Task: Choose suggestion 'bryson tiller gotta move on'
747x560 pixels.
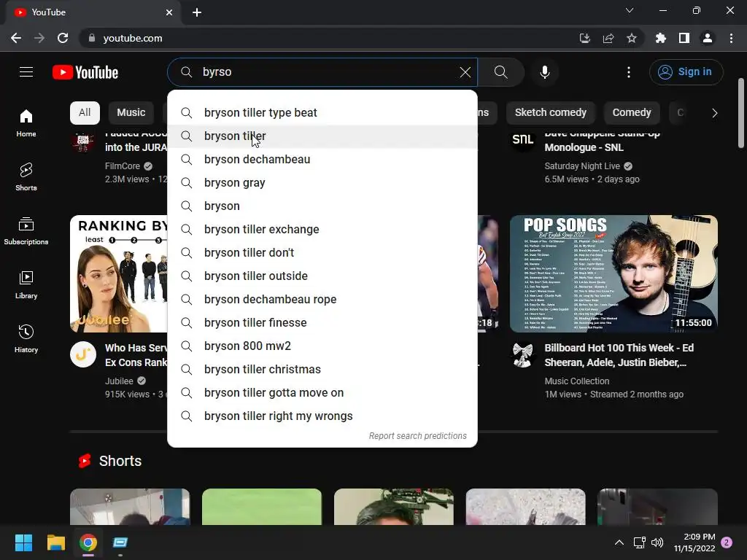Action: coord(322,393)
